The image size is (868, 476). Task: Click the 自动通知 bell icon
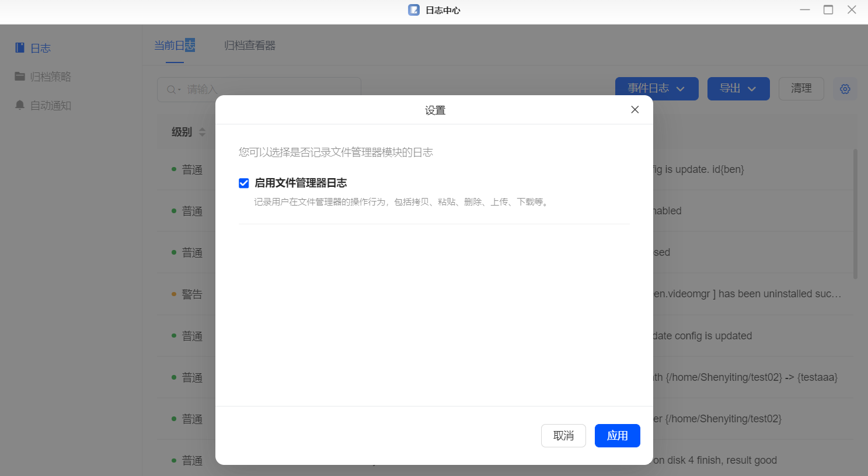pyautogui.click(x=20, y=105)
